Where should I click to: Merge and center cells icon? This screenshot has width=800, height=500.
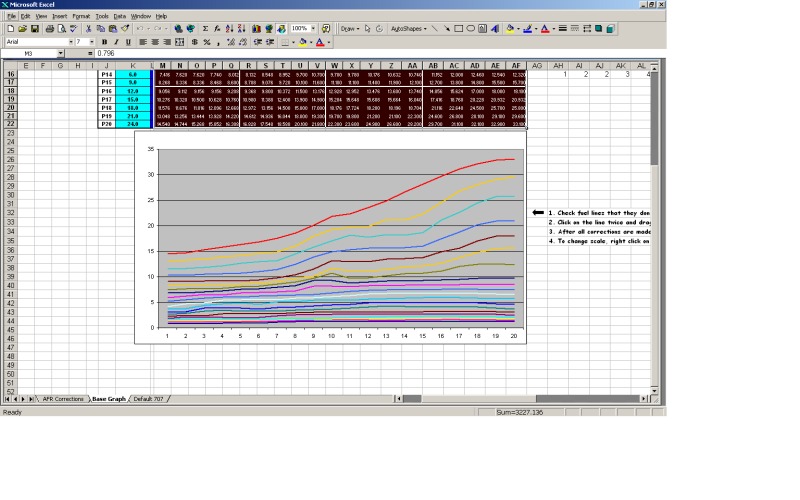[x=180, y=42]
